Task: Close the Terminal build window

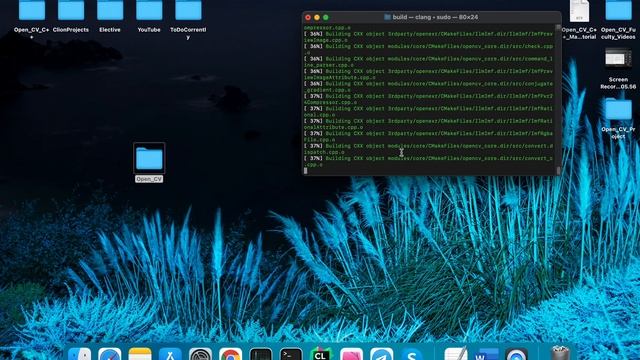Action: (x=308, y=17)
